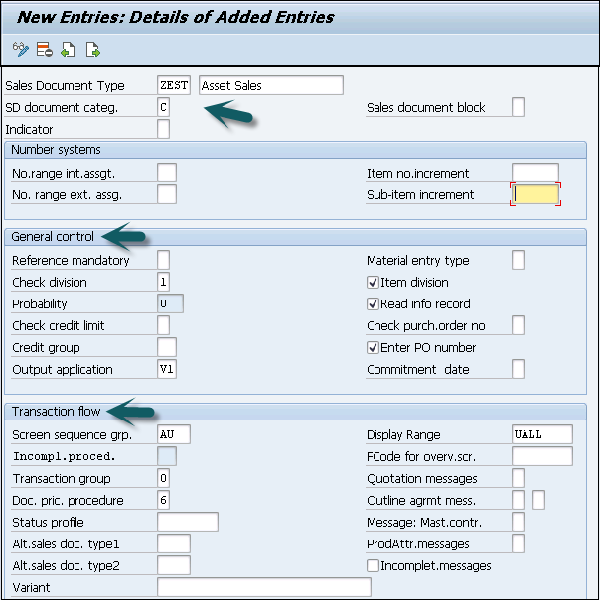Select the SD document categ. field
This screenshot has width=600, height=600.
[x=164, y=107]
